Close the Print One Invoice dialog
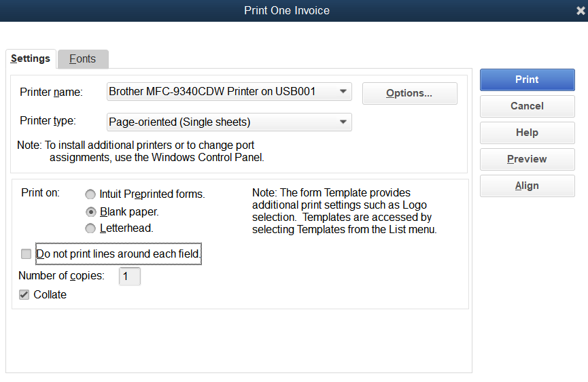 (581, 11)
